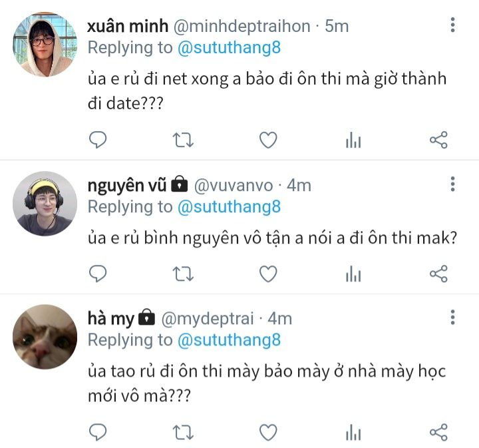
Task: Open more options for xuân minh's tweet
Action: click(453, 25)
